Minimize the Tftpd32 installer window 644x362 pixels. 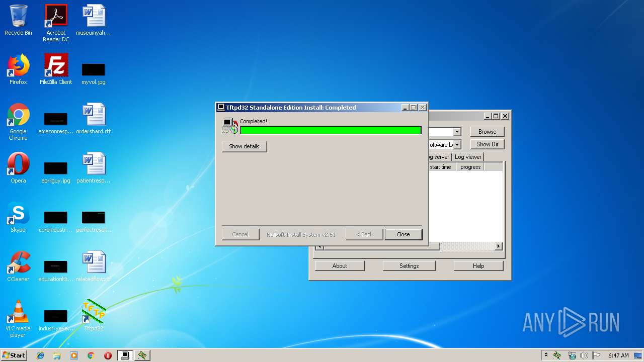click(405, 108)
